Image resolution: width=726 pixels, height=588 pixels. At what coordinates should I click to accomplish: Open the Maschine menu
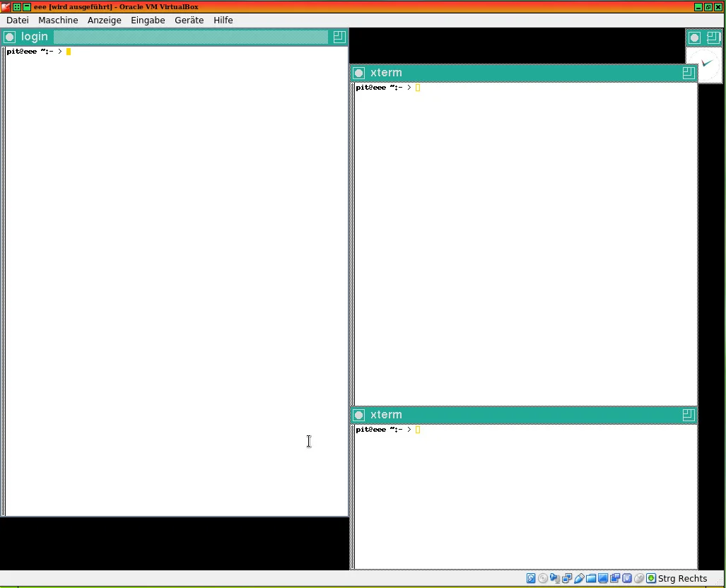click(58, 20)
